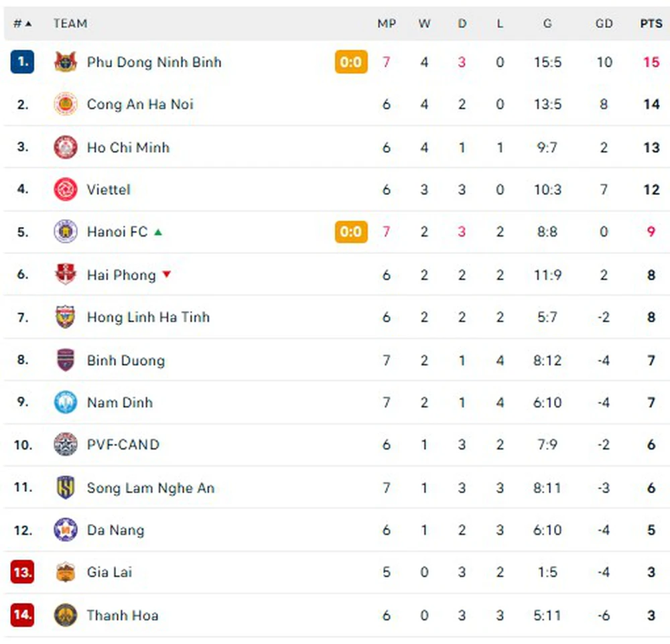The height and width of the screenshot is (644, 670).
Task: Sort standings by GD column header
Action: click(604, 23)
